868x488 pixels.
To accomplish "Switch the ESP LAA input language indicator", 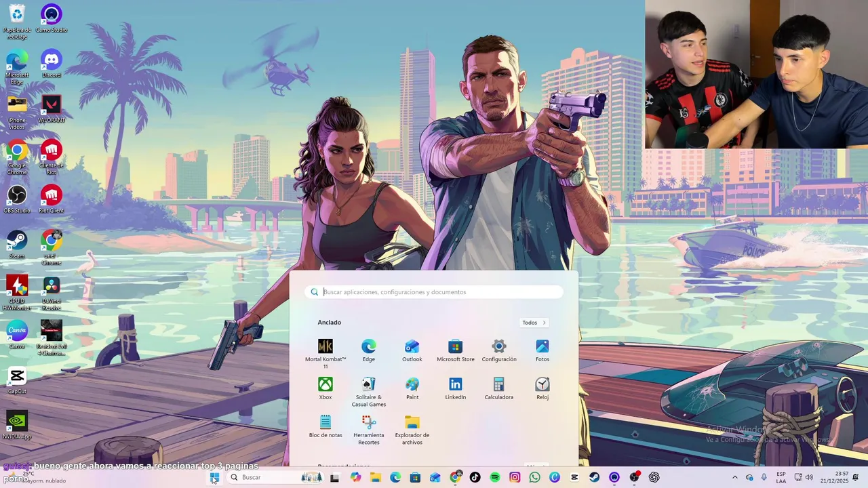I will pos(781,478).
